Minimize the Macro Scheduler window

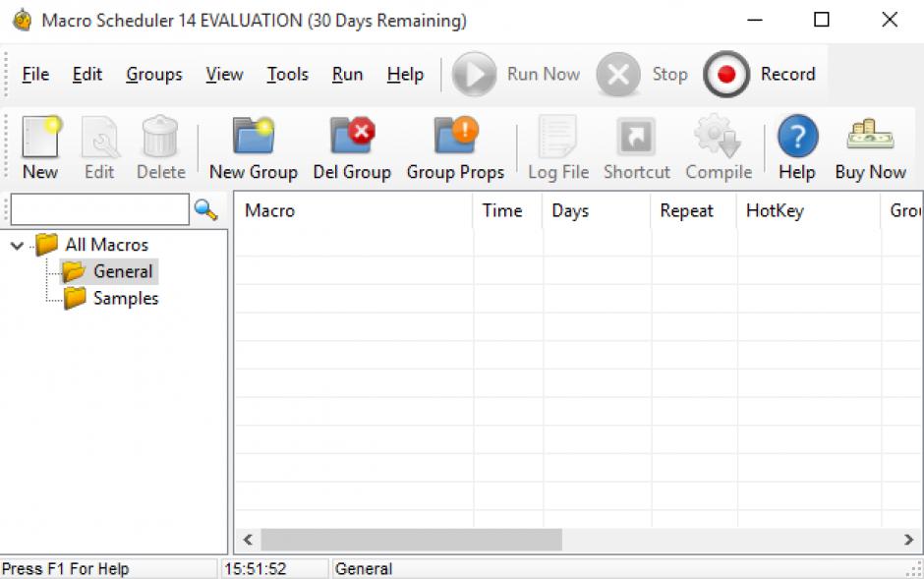click(755, 20)
